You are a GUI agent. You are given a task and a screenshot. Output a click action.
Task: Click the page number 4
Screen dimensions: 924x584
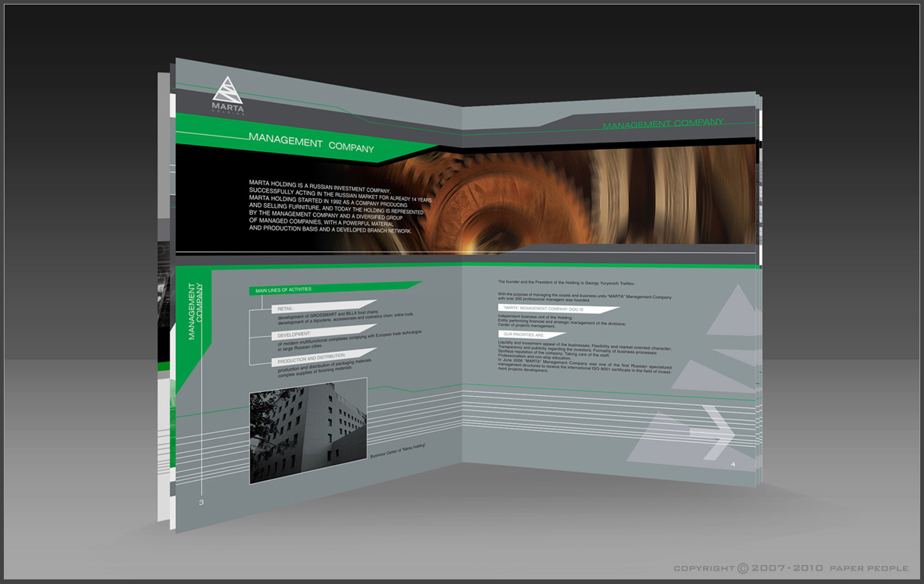tap(732, 463)
